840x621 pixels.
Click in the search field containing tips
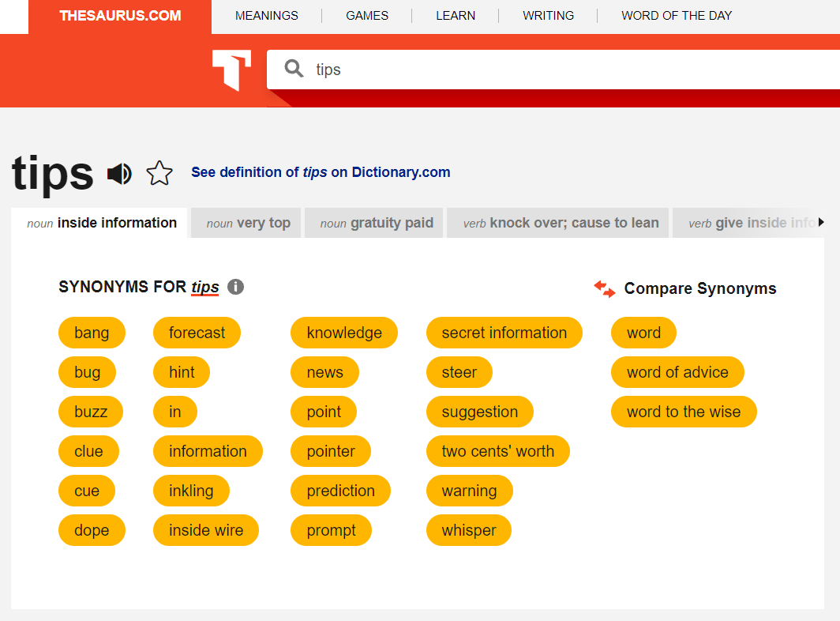(553, 70)
